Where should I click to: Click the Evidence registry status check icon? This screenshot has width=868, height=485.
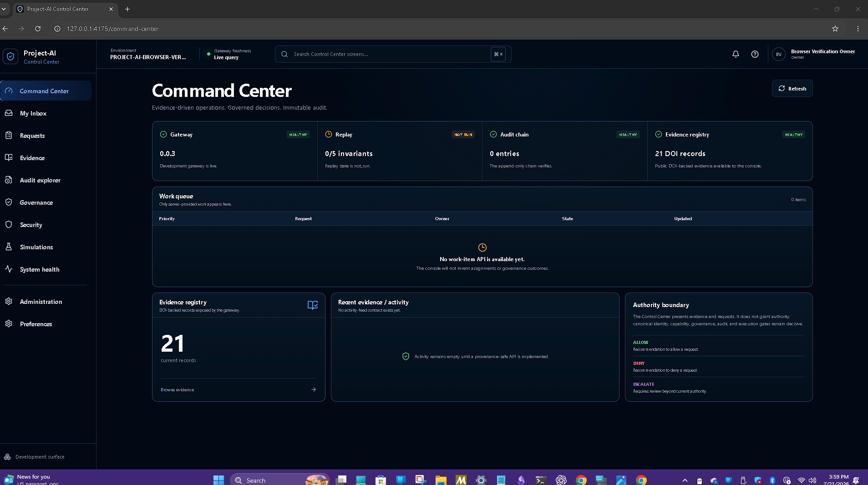659,134
